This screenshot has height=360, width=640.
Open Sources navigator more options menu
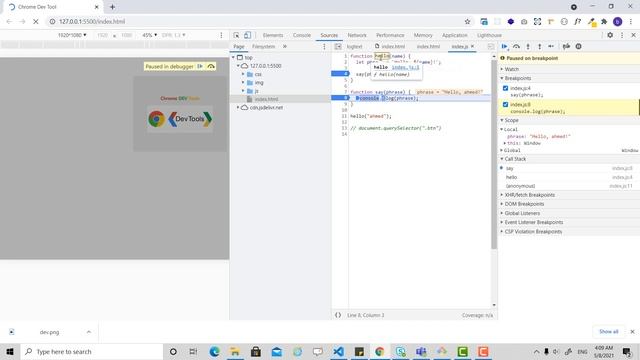pos(324,47)
